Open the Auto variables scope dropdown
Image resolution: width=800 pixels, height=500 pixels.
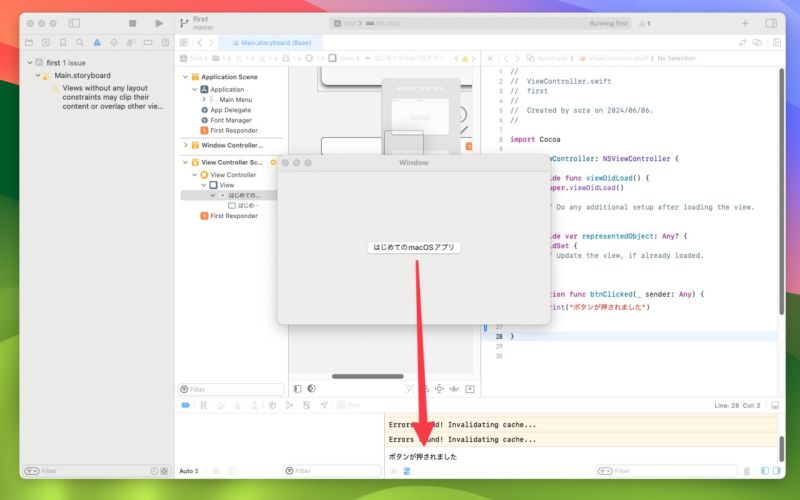click(x=189, y=471)
